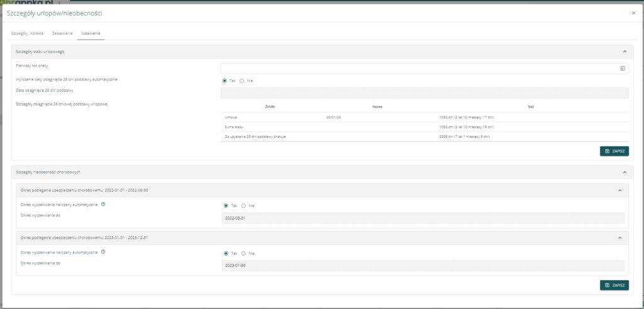
Task: Collapse the Szczegóły stażu urlopowego section
Action: (x=624, y=51)
